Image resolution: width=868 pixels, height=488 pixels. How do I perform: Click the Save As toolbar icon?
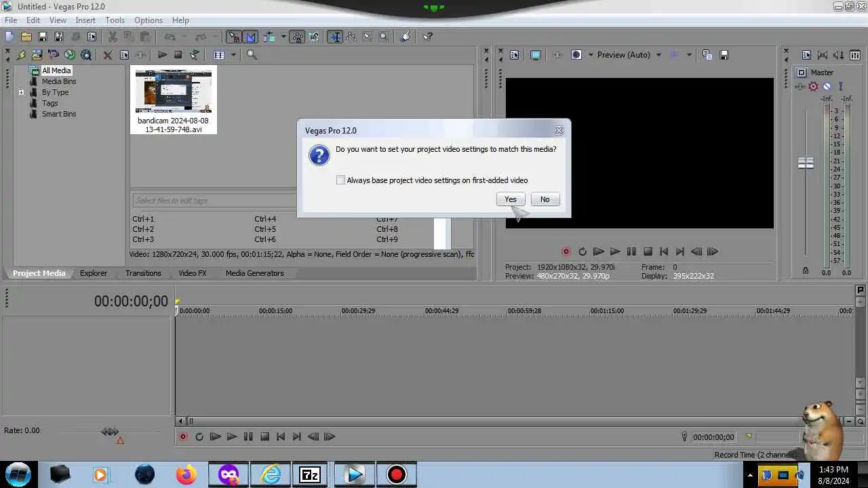click(59, 37)
